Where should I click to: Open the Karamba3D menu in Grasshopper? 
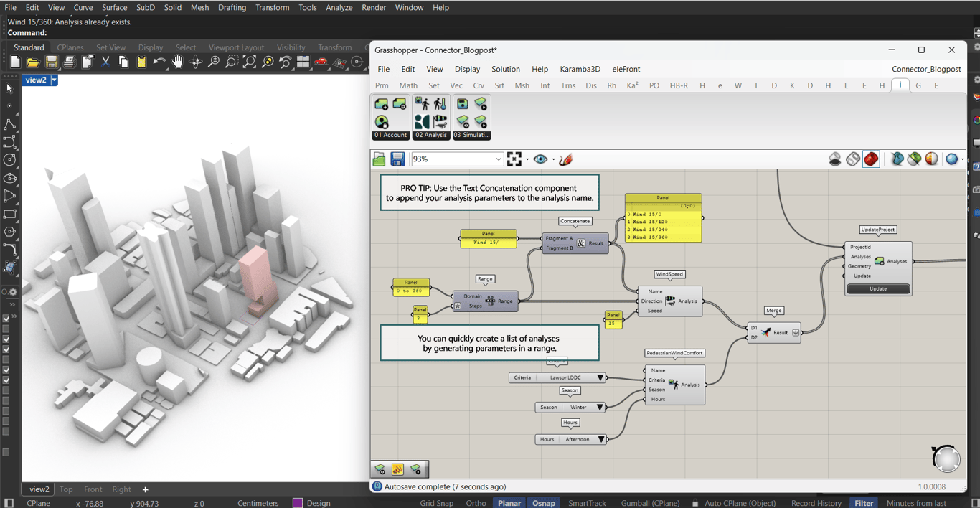pos(580,69)
